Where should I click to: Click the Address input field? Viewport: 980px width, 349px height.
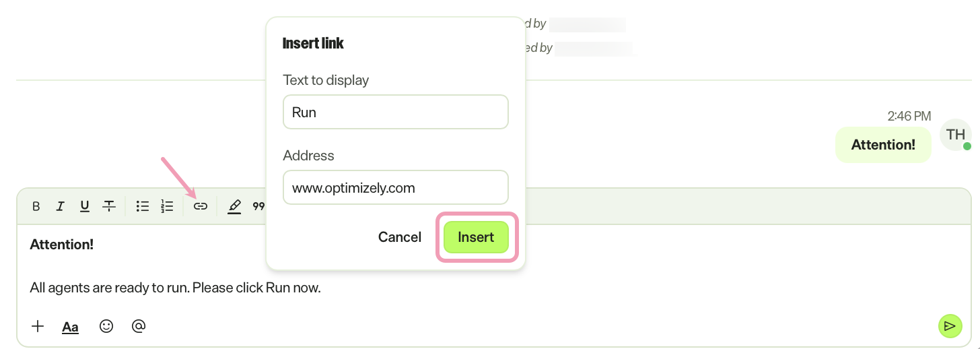[396, 187]
